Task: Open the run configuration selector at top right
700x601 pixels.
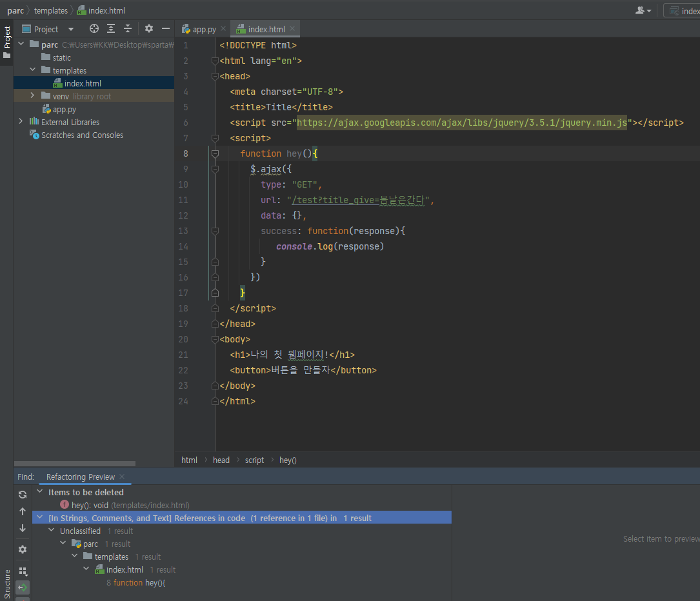Action: pyautogui.click(x=682, y=11)
